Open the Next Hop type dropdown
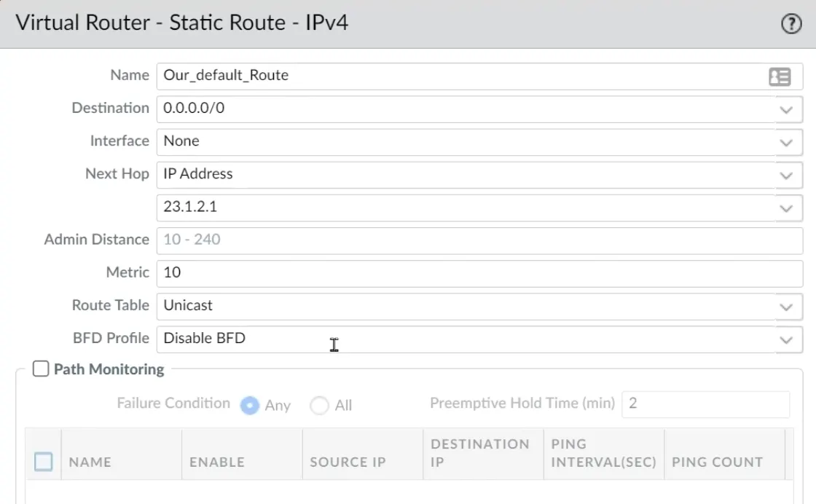Image resolution: width=816 pixels, height=504 pixels. 786,175
